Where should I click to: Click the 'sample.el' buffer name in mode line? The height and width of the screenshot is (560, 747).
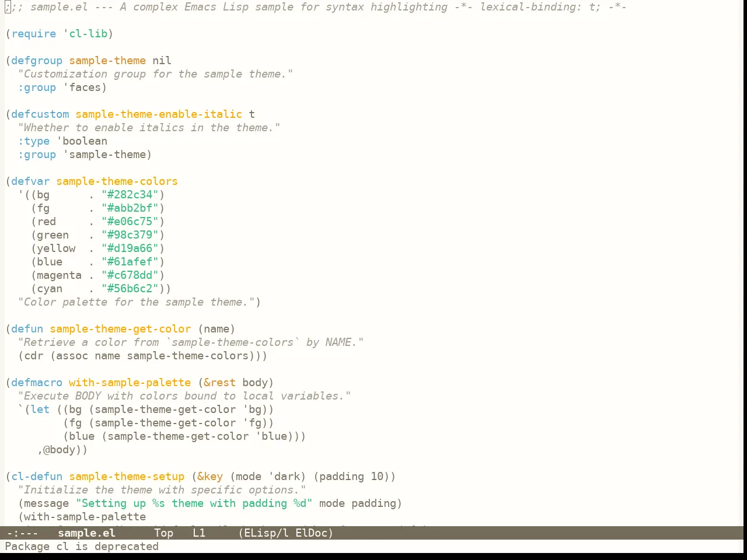[86, 533]
